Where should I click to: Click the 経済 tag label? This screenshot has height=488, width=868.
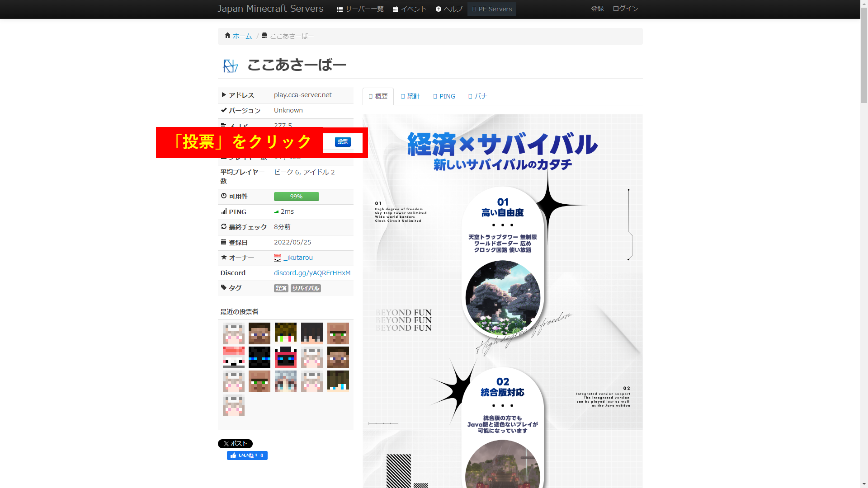coord(281,288)
